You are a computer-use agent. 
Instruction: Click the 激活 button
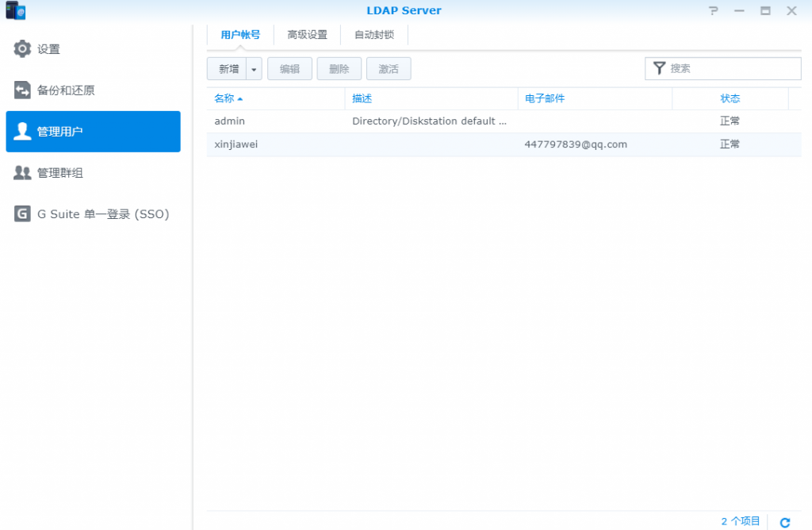[389, 69]
